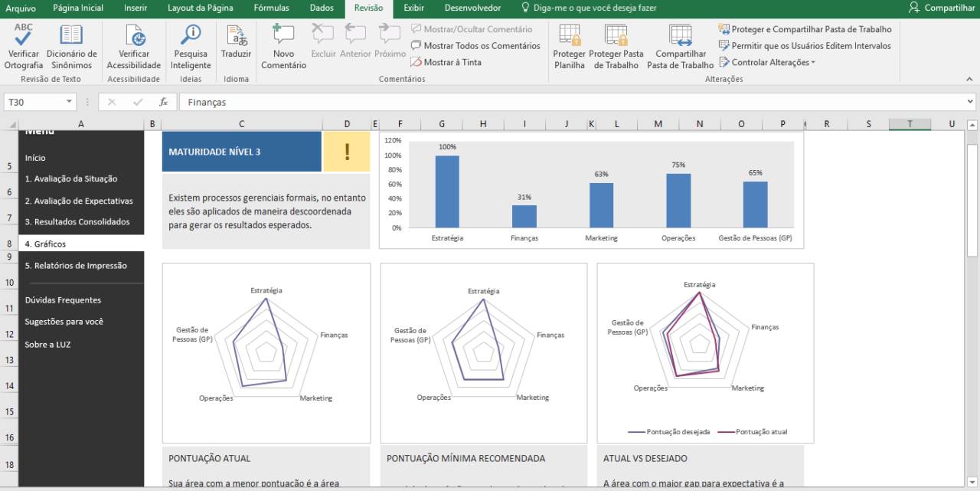
Task: Open Pesquisa Inteligente smart lookup
Action: (190, 35)
